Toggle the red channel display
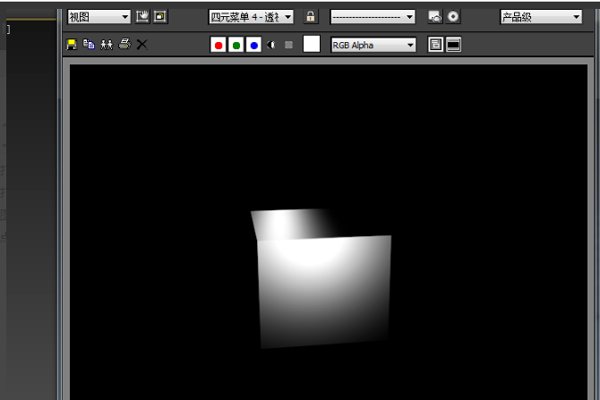The width and height of the screenshot is (600, 400). 219,45
